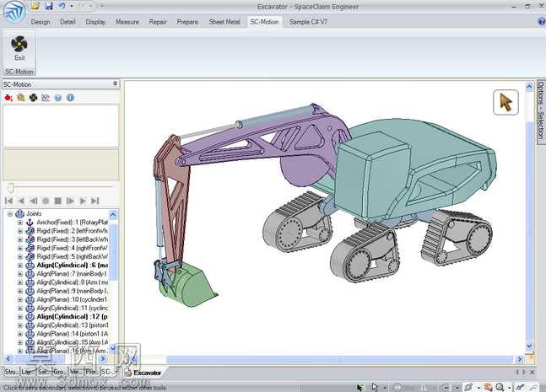The image size is (546, 392).
Task: Select the Align(Cylindrical) :8 joint row
Action: (x=72, y=282)
